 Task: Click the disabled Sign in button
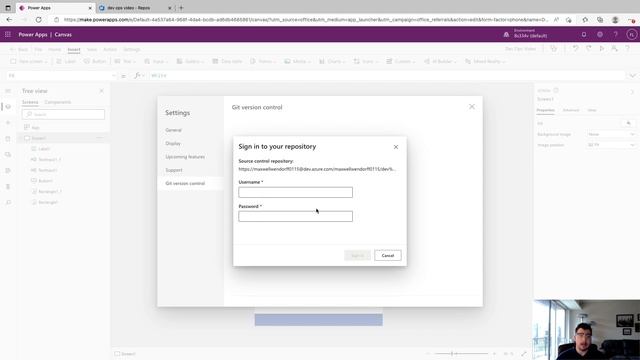tap(358, 256)
